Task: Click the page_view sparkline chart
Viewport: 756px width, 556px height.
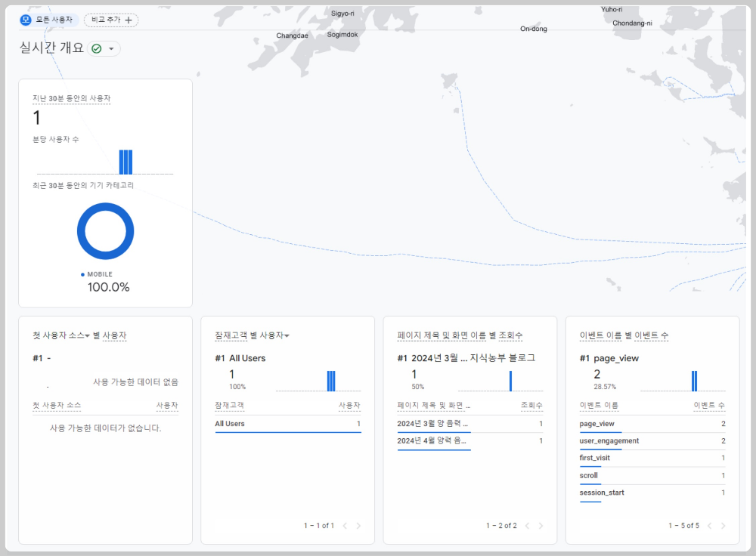Action: tap(683, 381)
